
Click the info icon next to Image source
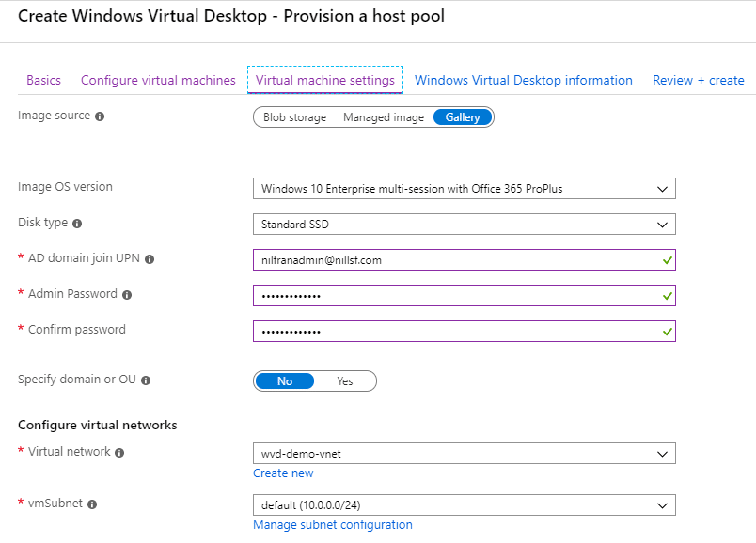click(100, 116)
